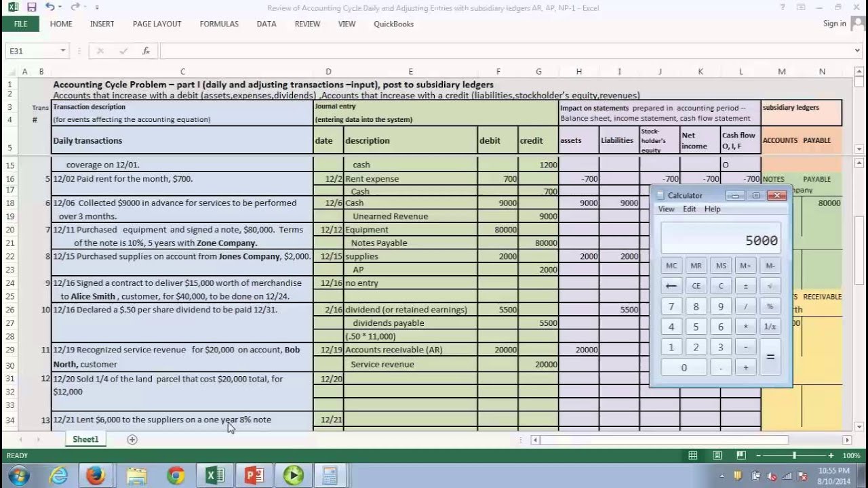Viewport: 868px width, 488px height.
Task: Open the QuickBooks ribbon tab
Action: click(x=393, y=24)
